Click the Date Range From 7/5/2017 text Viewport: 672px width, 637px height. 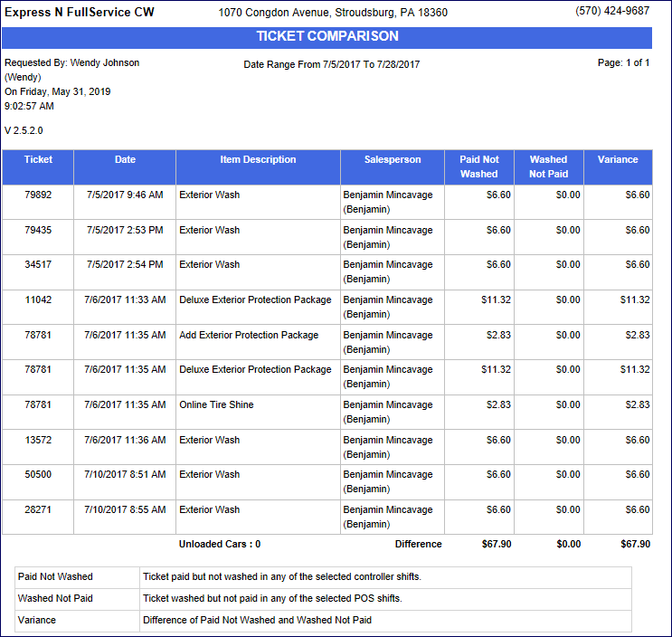tap(331, 65)
